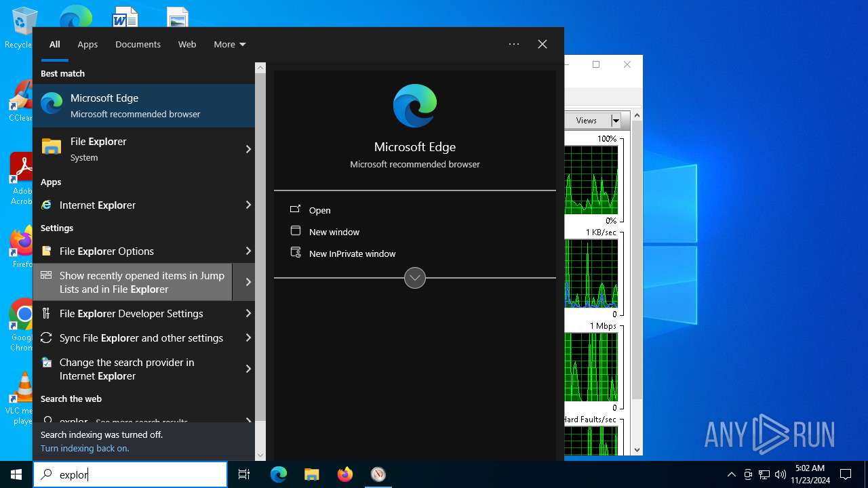
Task: Click the Network 1 Mbps graph
Action: (x=591, y=367)
